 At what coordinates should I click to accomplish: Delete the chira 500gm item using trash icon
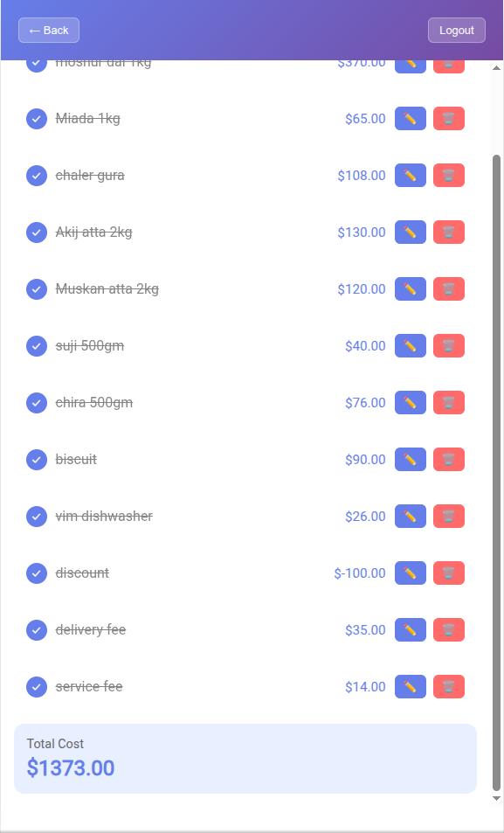coord(448,402)
